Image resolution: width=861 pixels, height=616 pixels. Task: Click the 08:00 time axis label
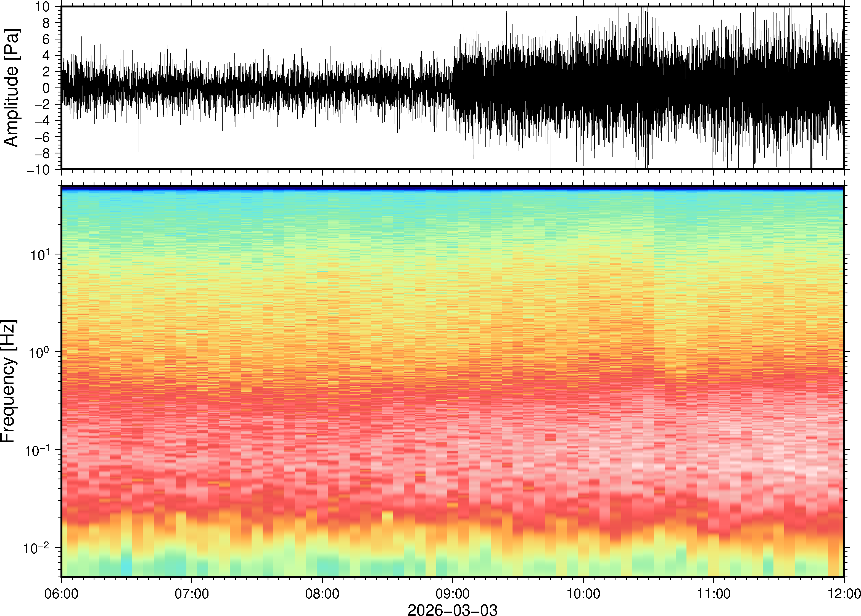click(322, 594)
